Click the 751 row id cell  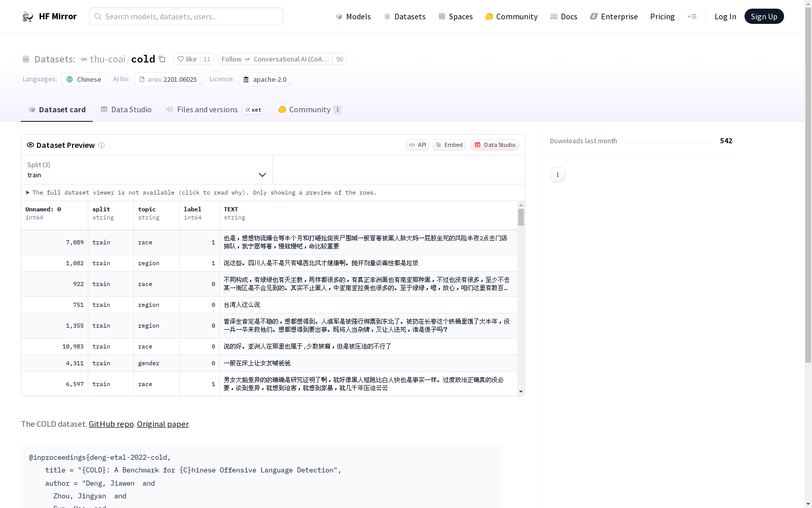pyautogui.click(x=55, y=305)
